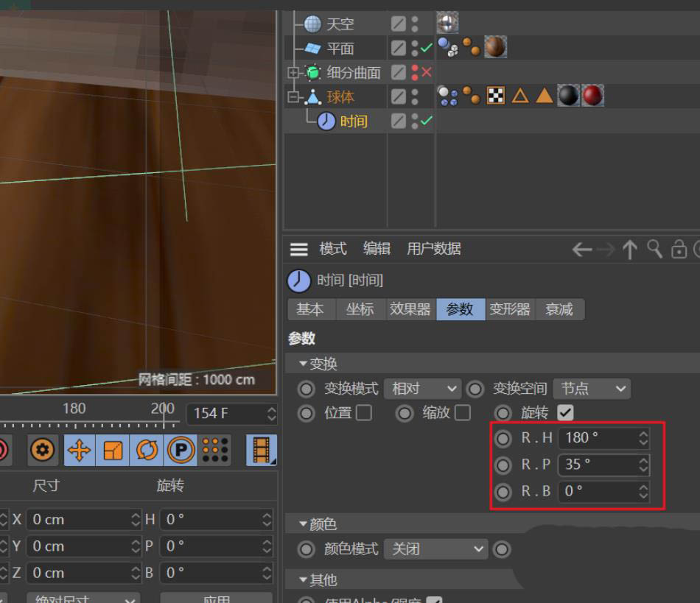Click the checkered texture tag on 球体

point(496,96)
